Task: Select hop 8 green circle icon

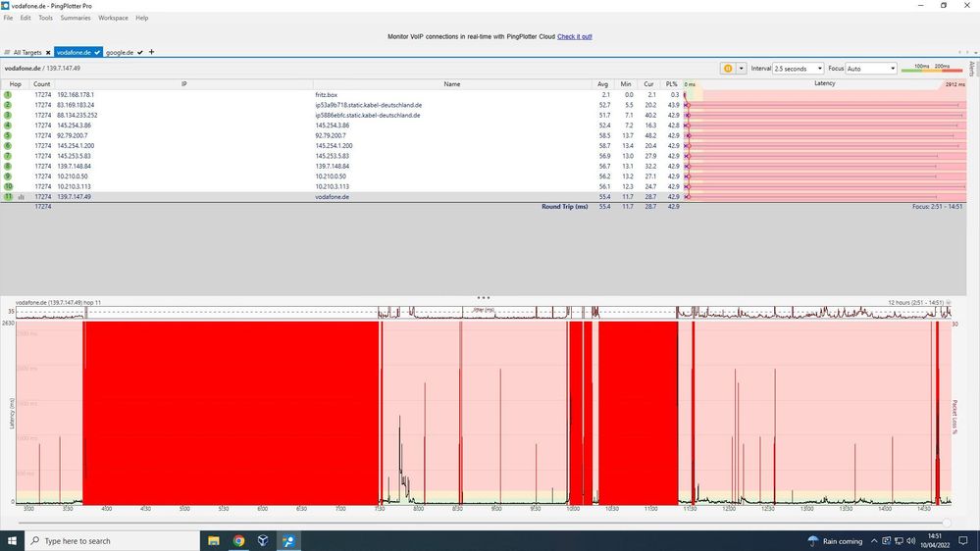Action: click(8, 166)
